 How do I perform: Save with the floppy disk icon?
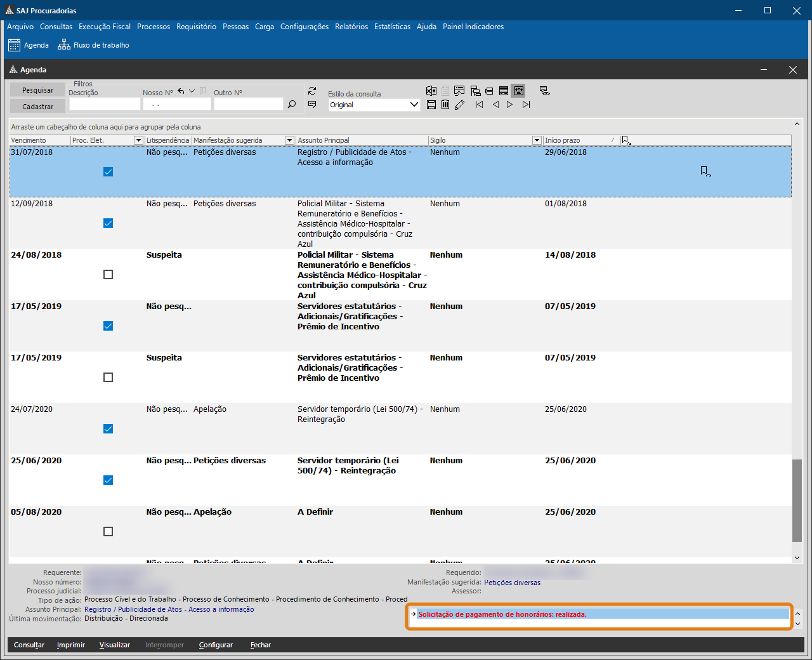tap(431, 105)
